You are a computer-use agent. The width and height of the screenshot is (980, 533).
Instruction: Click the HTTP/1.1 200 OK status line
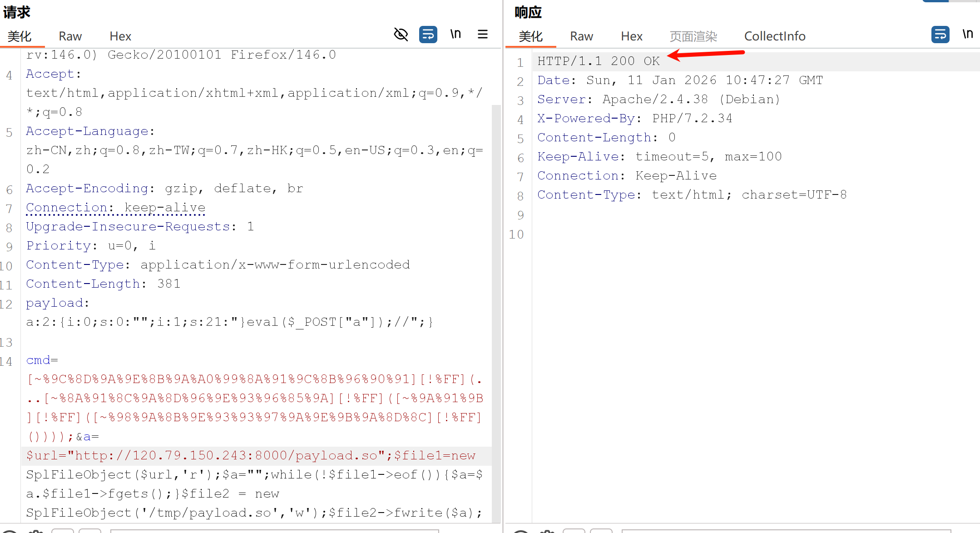click(599, 61)
